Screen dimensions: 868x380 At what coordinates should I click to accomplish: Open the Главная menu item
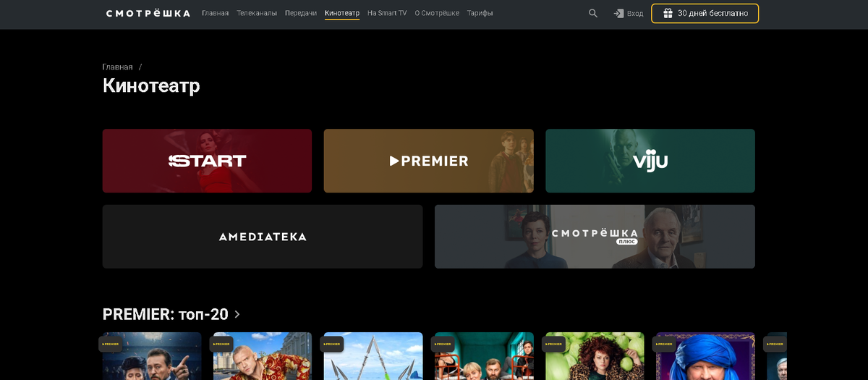[216, 13]
